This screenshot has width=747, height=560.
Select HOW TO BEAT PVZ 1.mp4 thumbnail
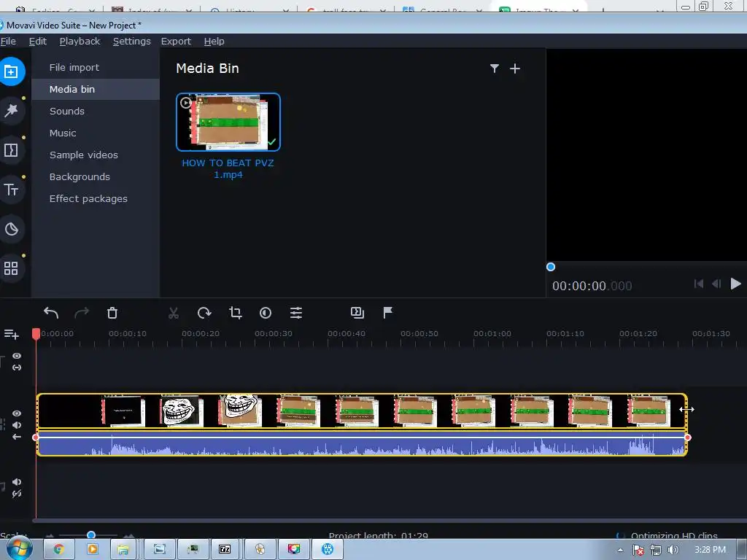pos(228,122)
